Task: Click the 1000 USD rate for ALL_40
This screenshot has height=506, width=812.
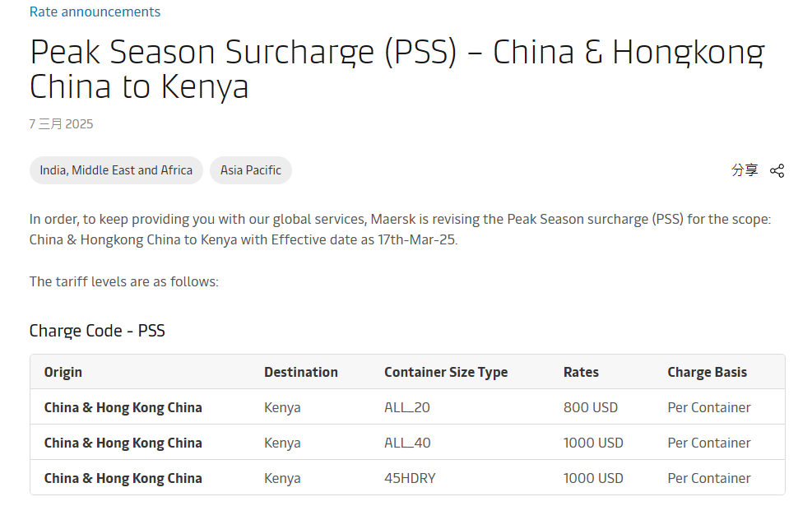Action: pyautogui.click(x=593, y=443)
